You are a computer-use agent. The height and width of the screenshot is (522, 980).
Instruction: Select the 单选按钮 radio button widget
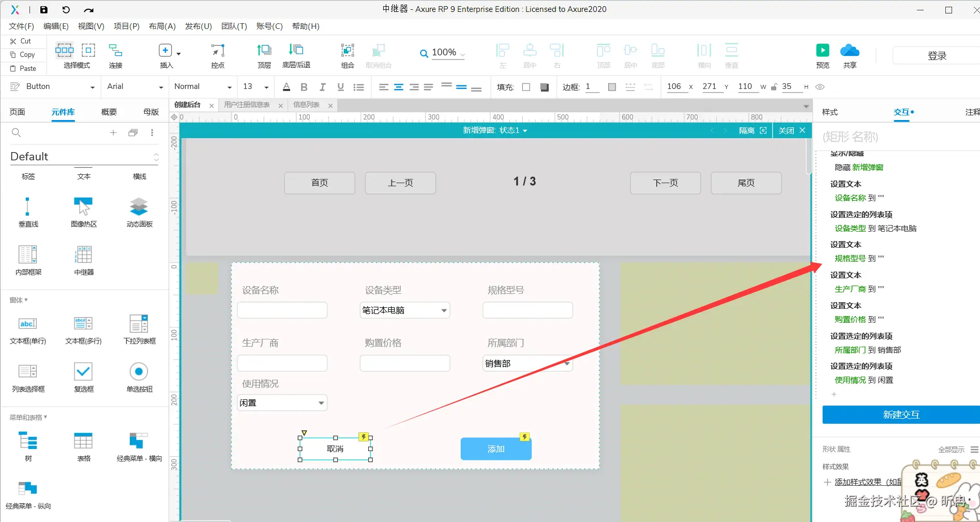[x=140, y=377]
